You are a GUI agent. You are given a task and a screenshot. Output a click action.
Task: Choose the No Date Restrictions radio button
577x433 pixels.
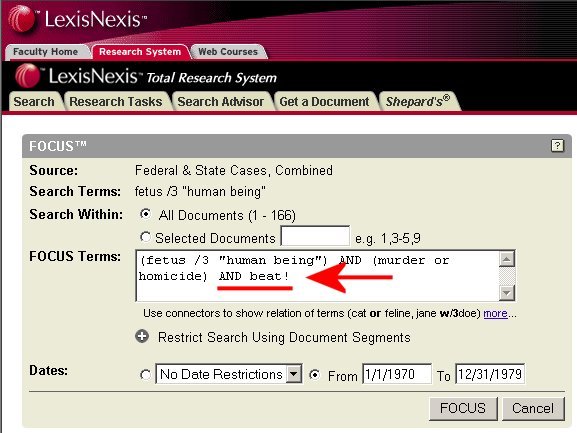(145, 375)
